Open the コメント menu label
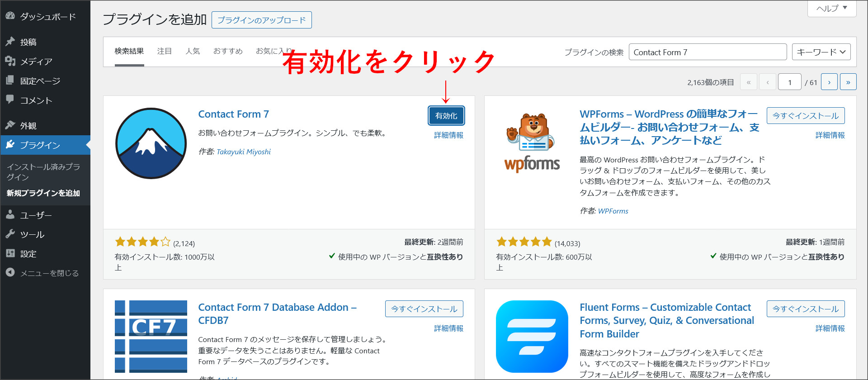Viewport: 868px width, 380px height. (x=37, y=100)
